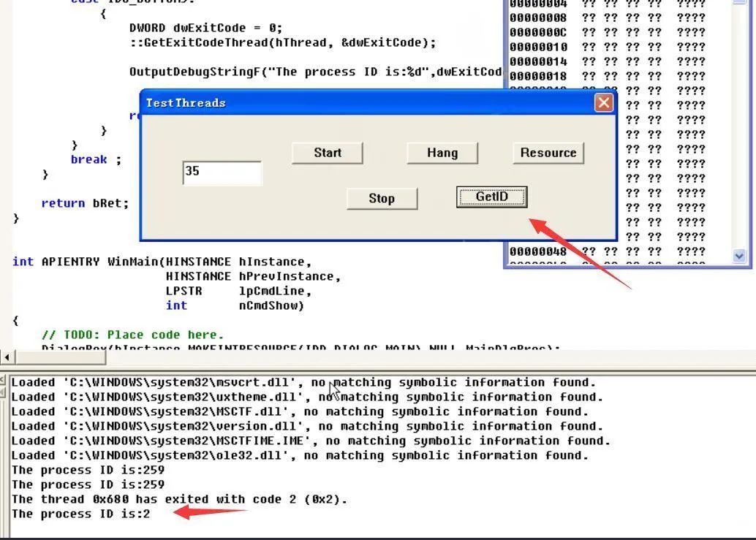This screenshot has height=540, width=756.
Task: Click output line loading msvcrt.dll
Action: click(x=303, y=382)
